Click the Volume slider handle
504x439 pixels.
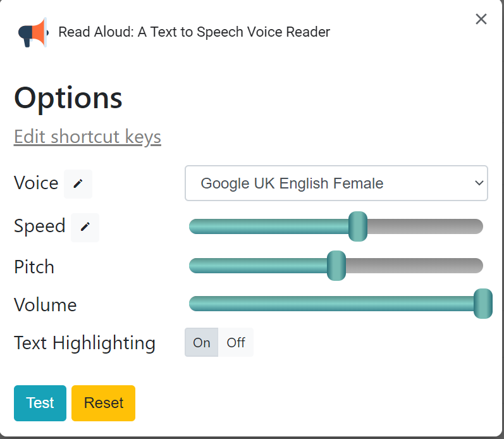click(x=482, y=304)
